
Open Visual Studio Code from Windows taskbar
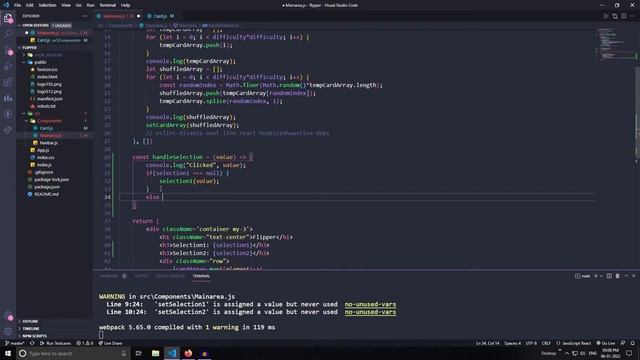pos(172,353)
